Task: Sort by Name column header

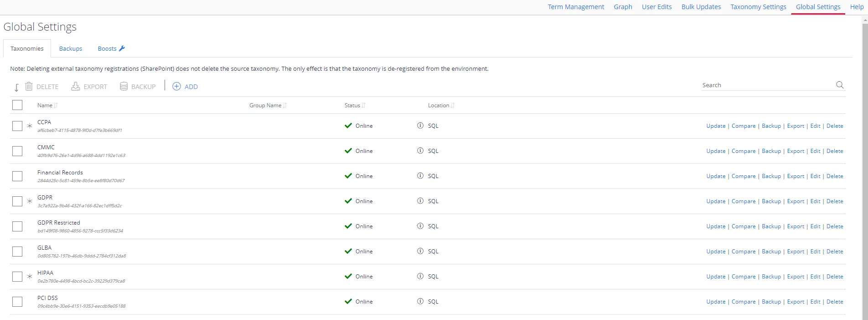Action: click(x=45, y=105)
